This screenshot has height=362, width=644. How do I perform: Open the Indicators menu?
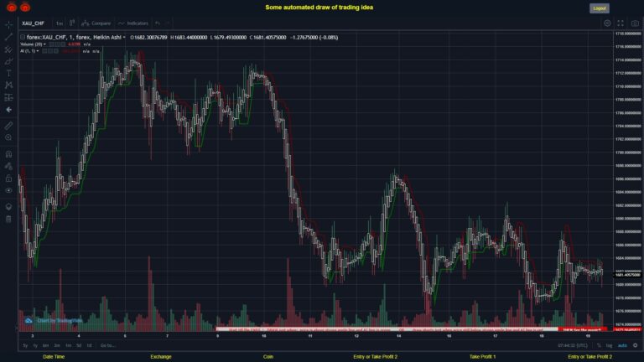pyautogui.click(x=133, y=23)
